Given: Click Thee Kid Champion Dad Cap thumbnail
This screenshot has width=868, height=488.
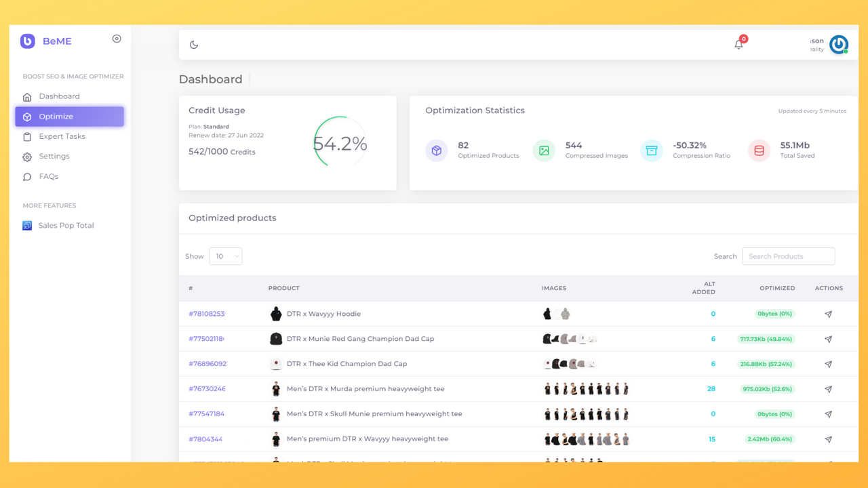Looking at the screenshot, I should [x=276, y=364].
